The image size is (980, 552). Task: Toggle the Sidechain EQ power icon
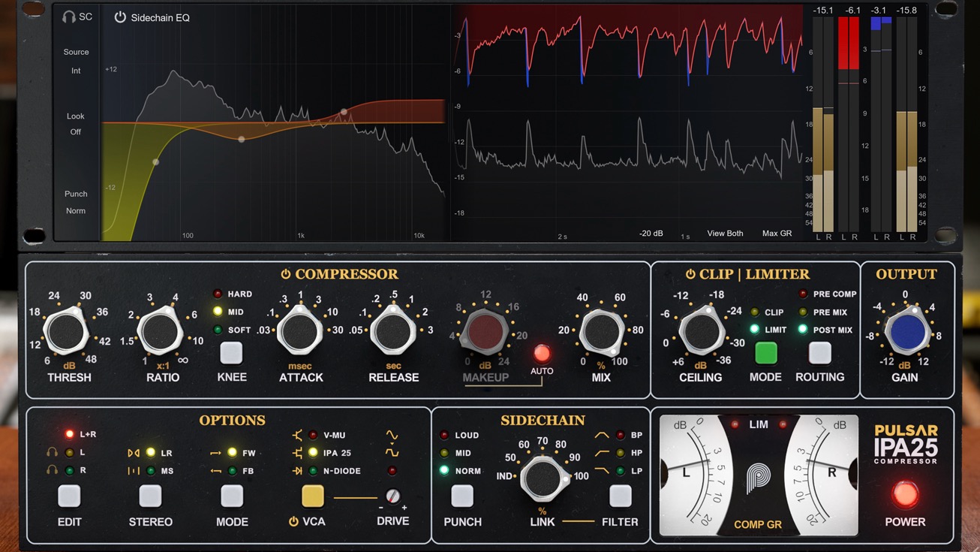pos(120,17)
